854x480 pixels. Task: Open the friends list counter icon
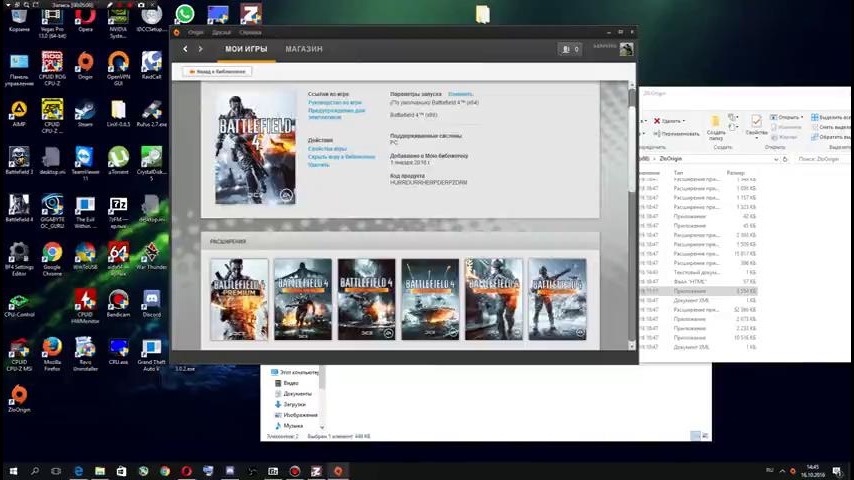coord(568,49)
